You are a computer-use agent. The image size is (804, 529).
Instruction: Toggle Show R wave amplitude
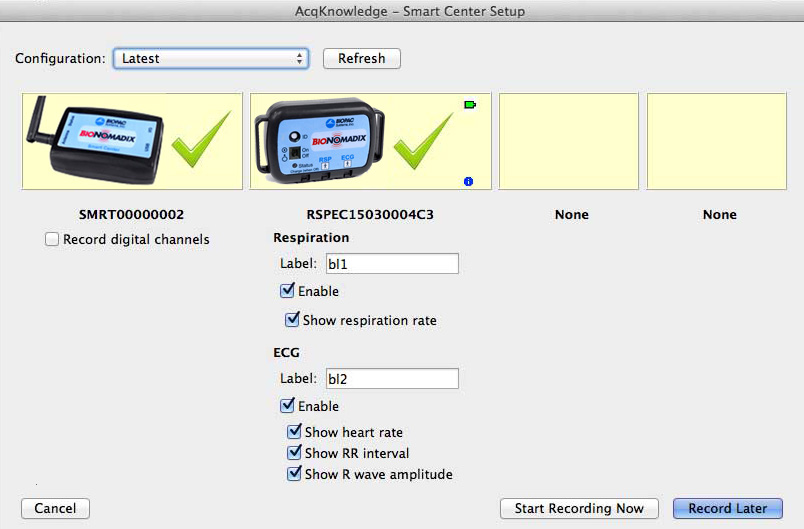[294, 474]
